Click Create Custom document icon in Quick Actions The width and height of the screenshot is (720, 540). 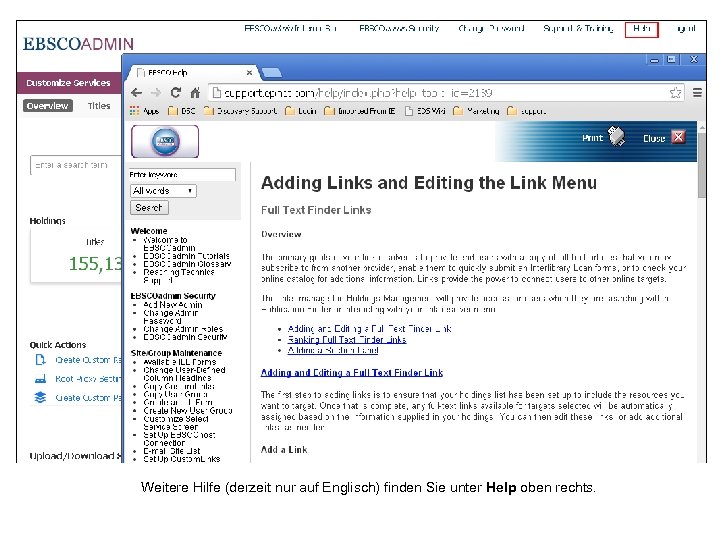40,360
